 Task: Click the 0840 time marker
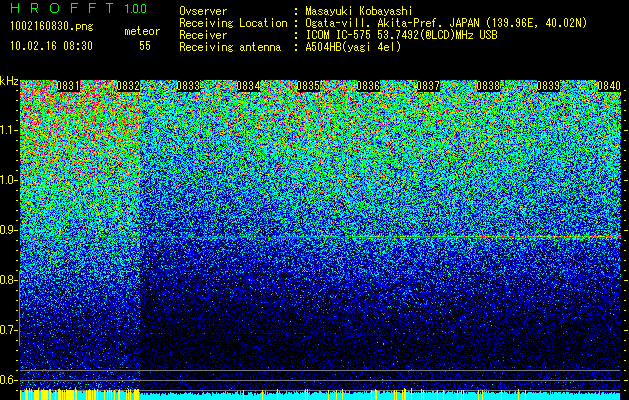(609, 86)
